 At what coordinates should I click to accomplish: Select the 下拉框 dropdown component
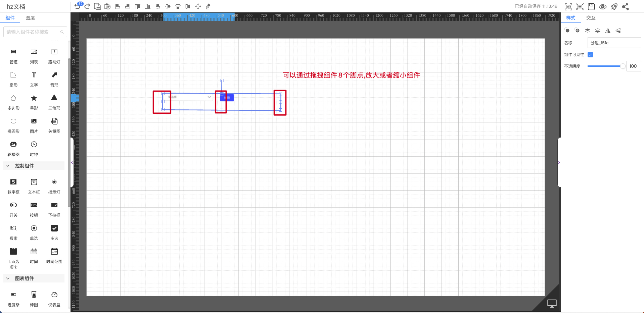click(x=54, y=209)
